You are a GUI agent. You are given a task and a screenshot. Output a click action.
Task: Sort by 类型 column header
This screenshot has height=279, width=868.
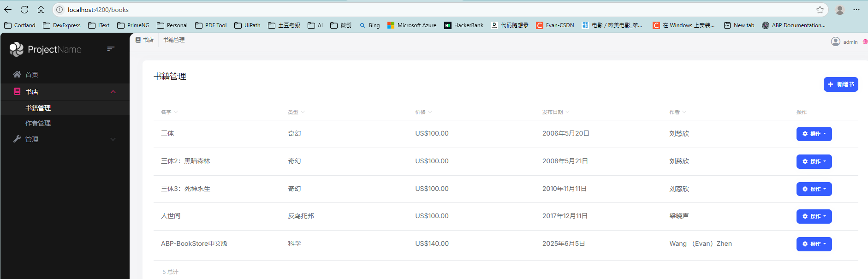(296, 112)
